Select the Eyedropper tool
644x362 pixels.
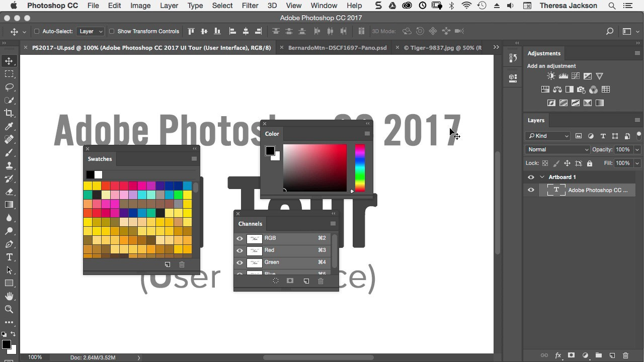9,126
